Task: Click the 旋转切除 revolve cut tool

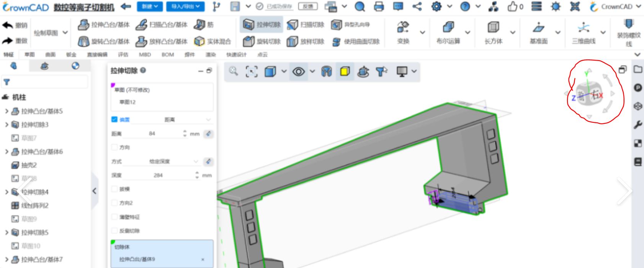Action: (262, 41)
